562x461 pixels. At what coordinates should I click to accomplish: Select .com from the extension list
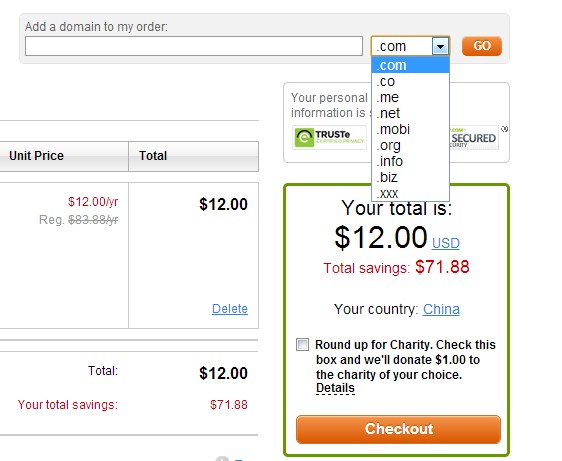point(410,65)
